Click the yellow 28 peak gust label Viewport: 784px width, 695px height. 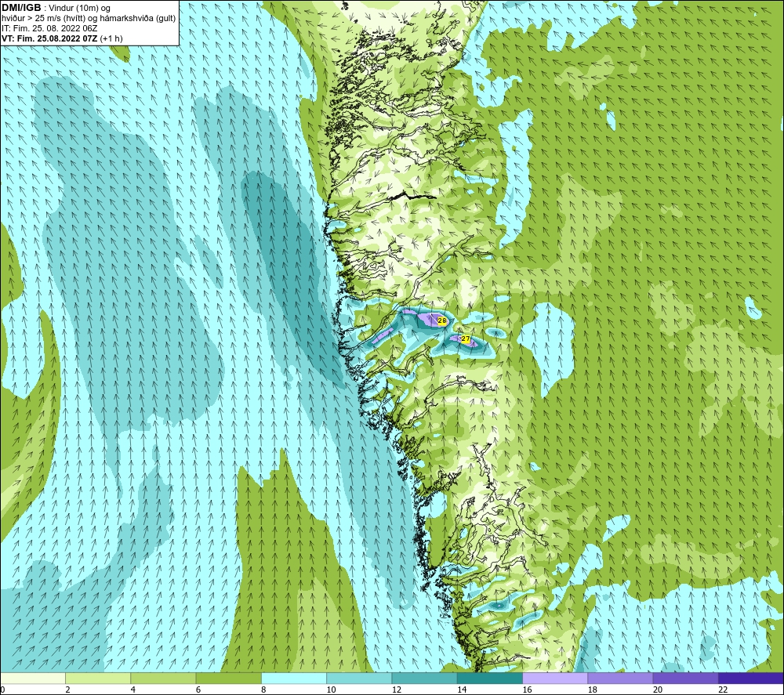(x=442, y=320)
